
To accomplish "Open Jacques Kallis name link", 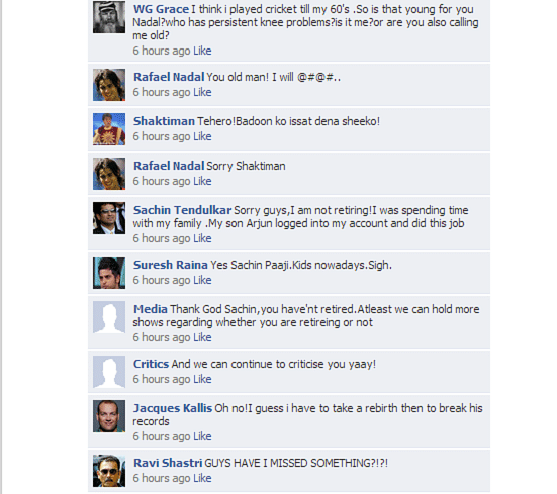I will [x=172, y=408].
